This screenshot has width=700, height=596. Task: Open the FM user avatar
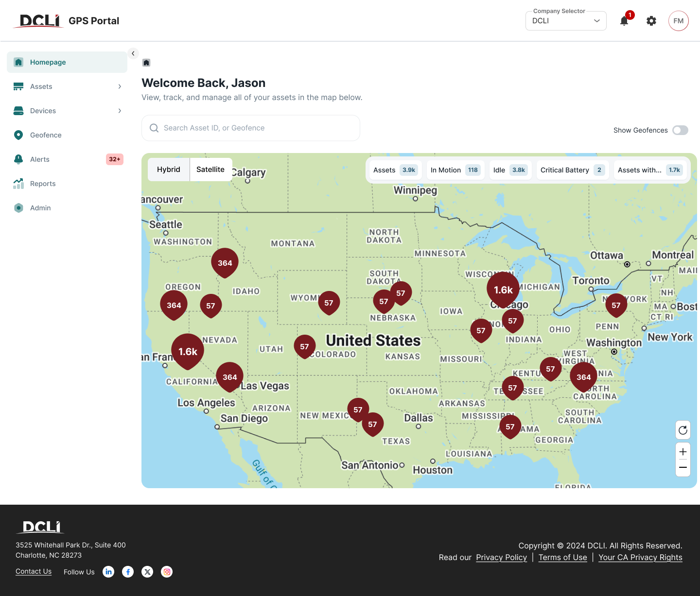[x=679, y=21]
